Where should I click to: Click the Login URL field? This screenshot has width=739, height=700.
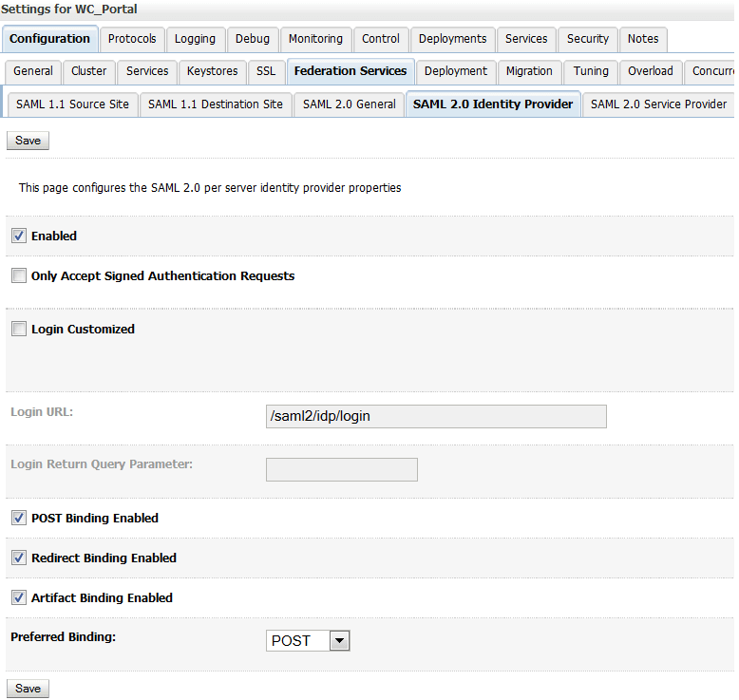[436, 416]
